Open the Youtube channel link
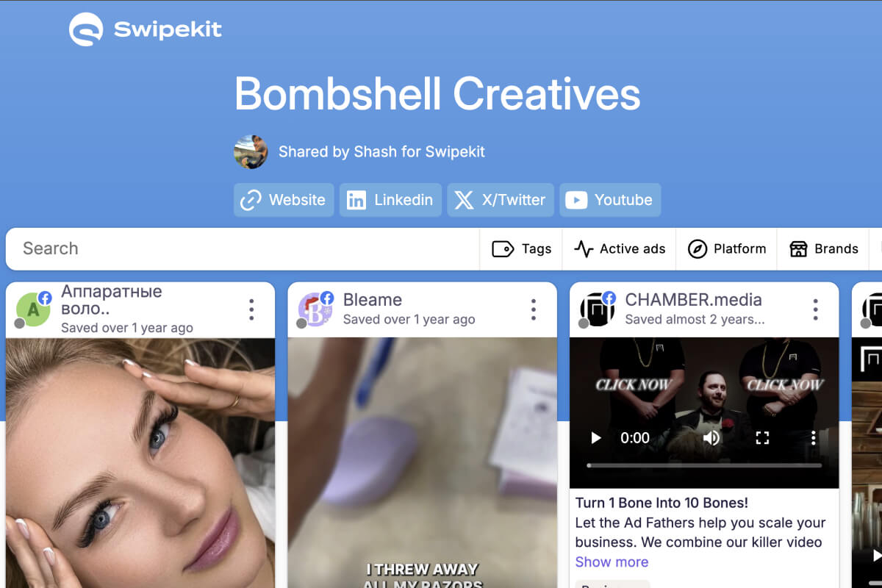Image resolution: width=882 pixels, height=588 pixels. 610,200
